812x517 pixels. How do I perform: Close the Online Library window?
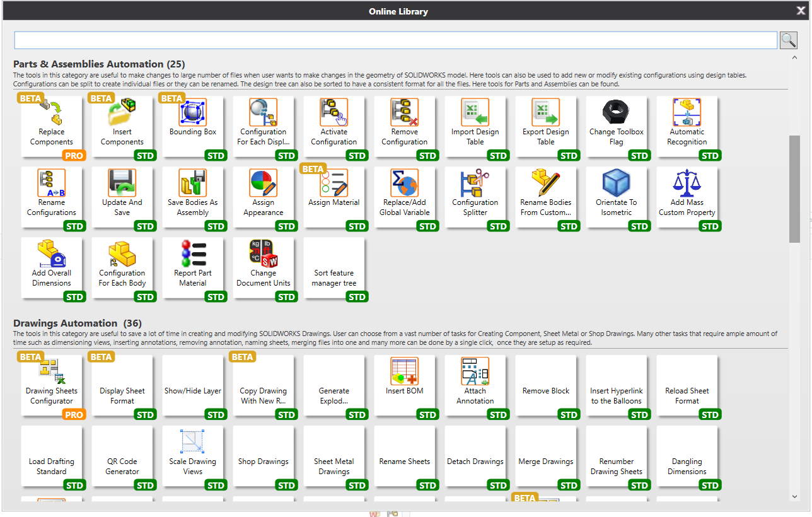click(801, 10)
